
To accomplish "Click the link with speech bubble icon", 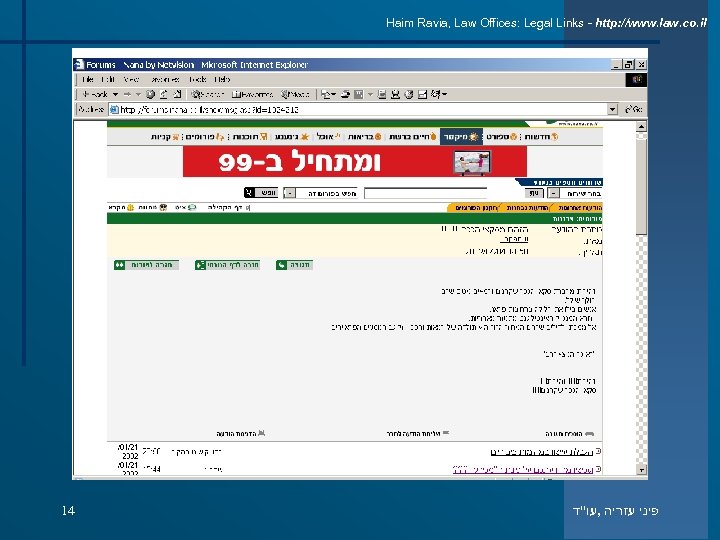I will click(x=186, y=208).
